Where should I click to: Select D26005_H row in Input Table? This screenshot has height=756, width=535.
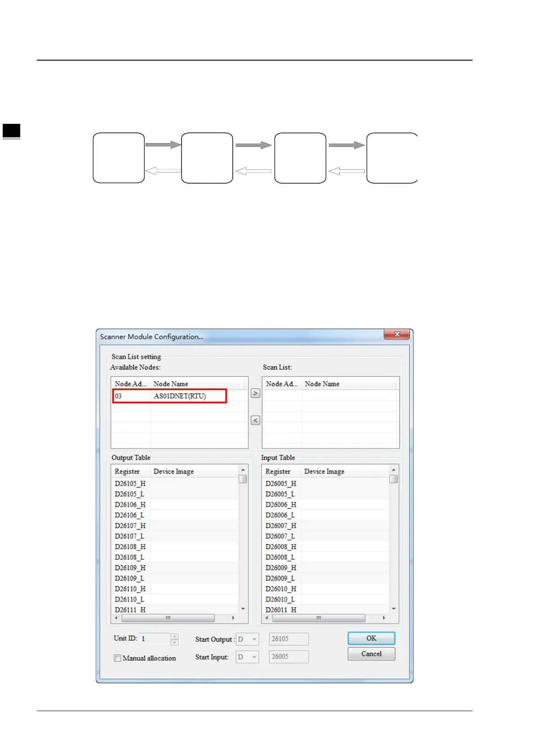pyautogui.click(x=326, y=483)
